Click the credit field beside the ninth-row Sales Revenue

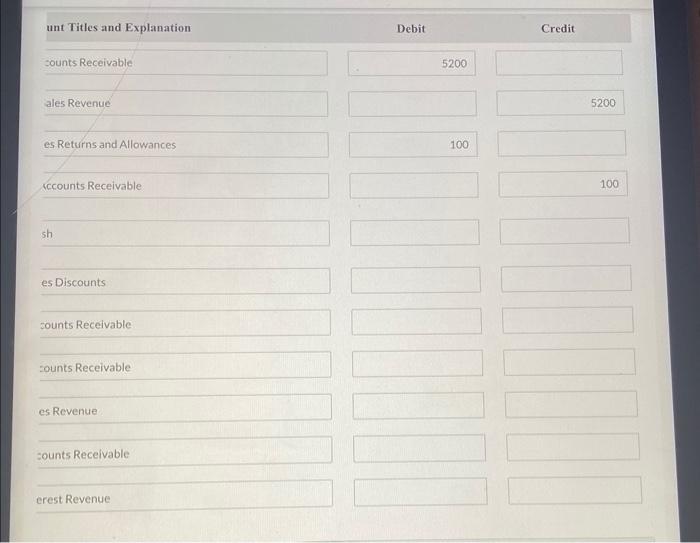(571, 405)
